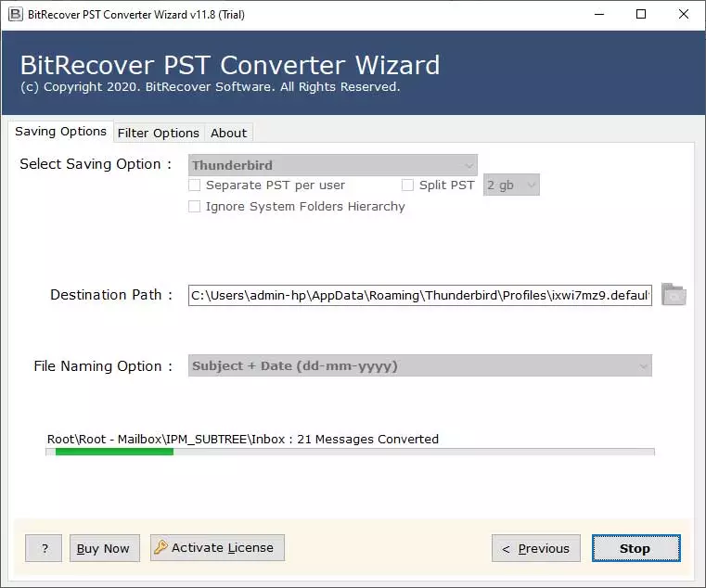Open the Filter Options tab

click(159, 134)
